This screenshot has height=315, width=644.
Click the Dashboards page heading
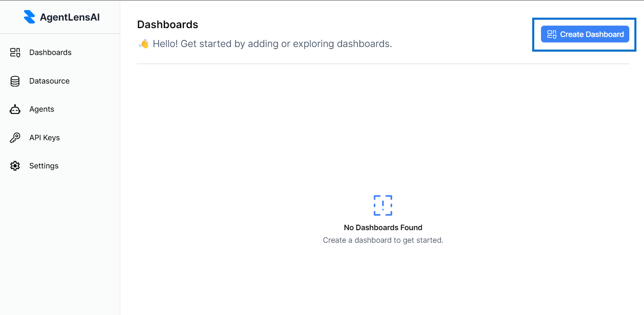[x=167, y=24]
